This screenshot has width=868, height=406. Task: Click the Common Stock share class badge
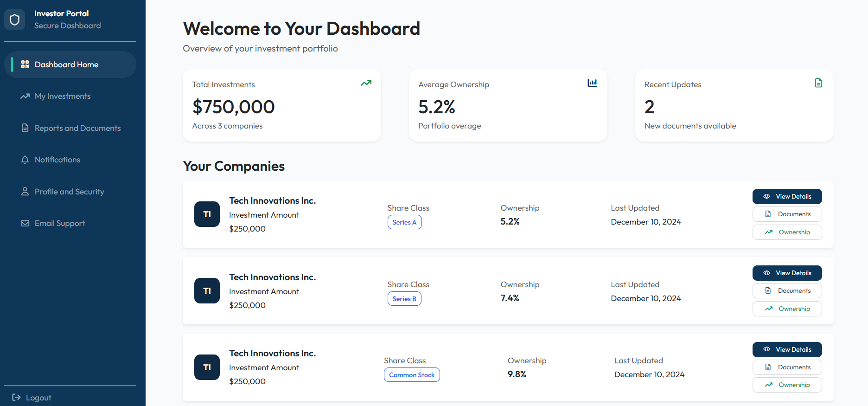[x=412, y=375]
